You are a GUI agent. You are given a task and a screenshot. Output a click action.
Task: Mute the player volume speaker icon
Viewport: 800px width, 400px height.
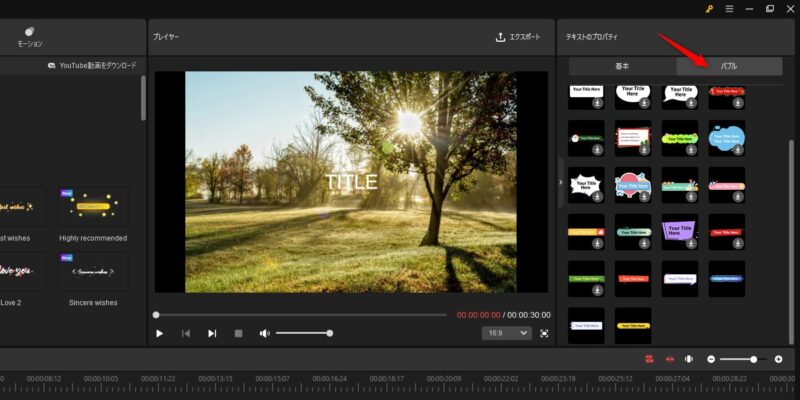(x=264, y=333)
